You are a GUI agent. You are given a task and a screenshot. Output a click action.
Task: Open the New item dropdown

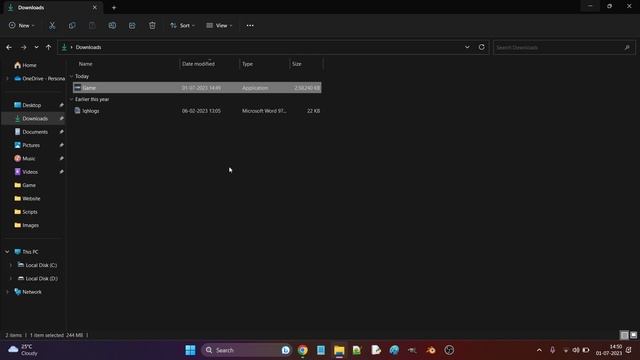(x=21, y=25)
